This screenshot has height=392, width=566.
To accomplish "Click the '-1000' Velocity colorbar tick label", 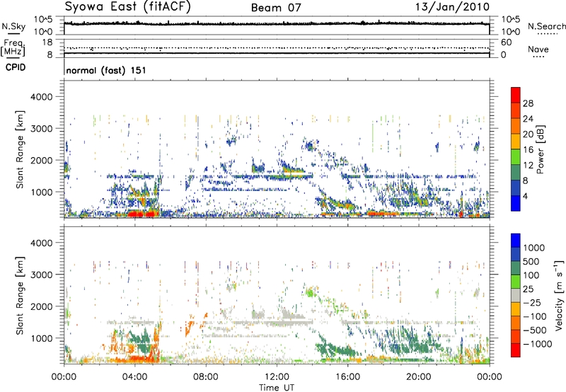I will click(x=537, y=344).
